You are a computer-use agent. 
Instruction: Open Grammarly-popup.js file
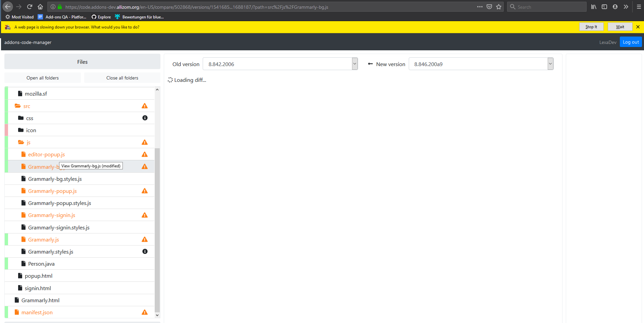(x=52, y=191)
